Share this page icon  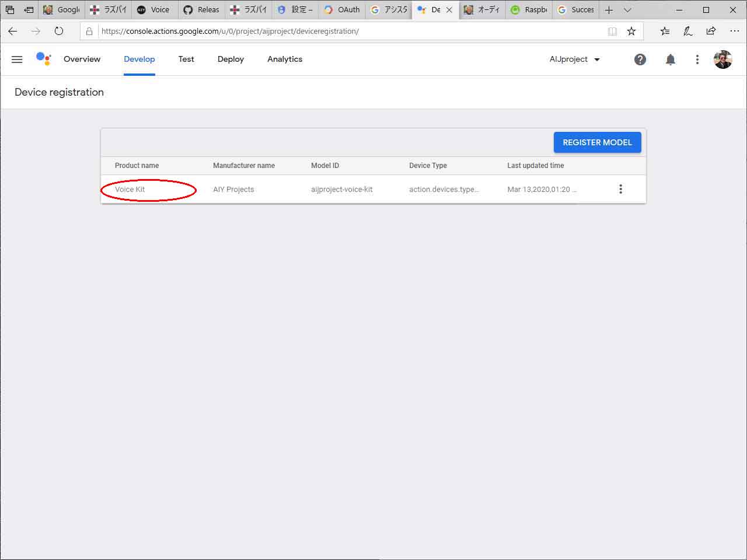click(x=711, y=32)
